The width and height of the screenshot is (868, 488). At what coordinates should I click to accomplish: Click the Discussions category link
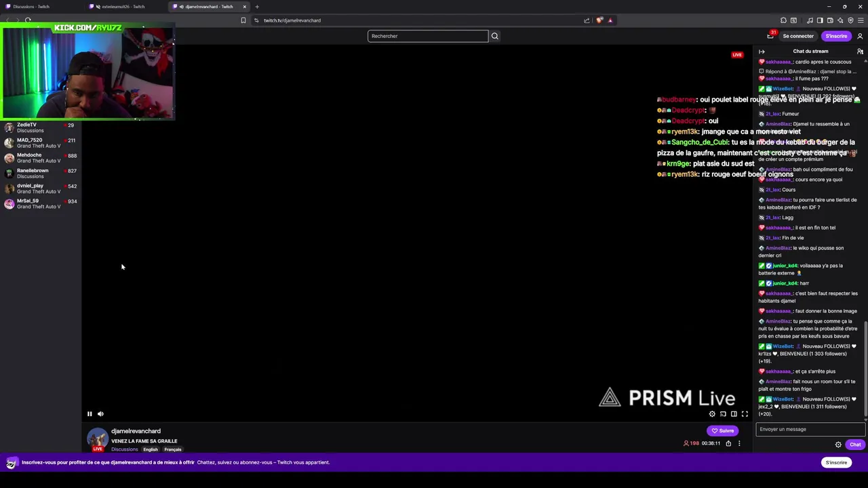click(x=125, y=449)
